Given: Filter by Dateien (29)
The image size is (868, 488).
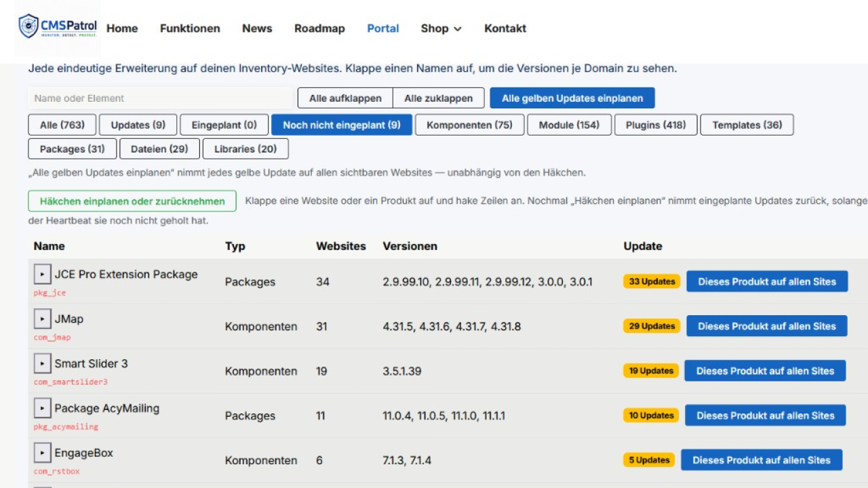Looking at the screenshot, I should 159,149.
